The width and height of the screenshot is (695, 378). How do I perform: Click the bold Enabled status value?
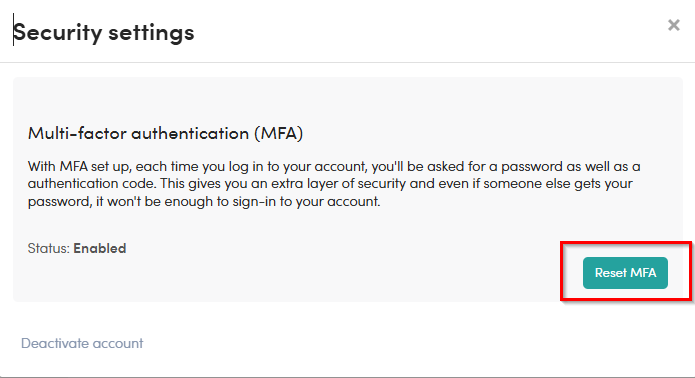coord(100,248)
